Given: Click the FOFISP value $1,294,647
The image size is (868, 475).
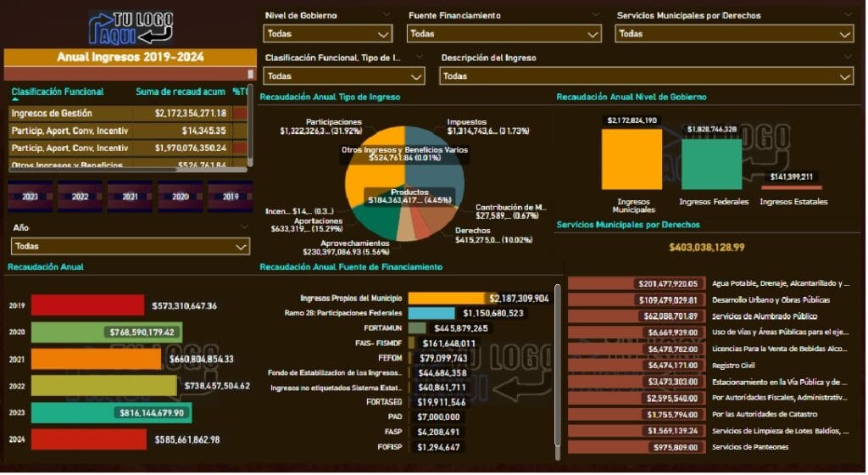Looking at the screenshot, I should (438, 447).
